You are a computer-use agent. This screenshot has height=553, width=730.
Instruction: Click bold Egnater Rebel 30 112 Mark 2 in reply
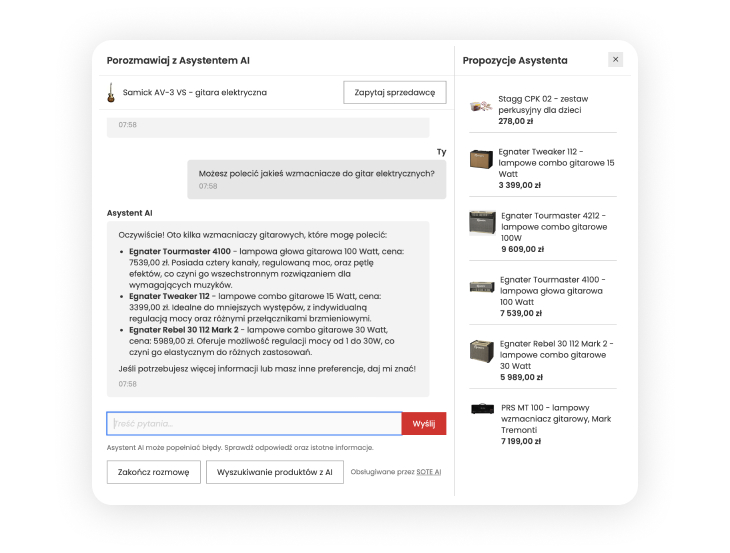[183, 330]
